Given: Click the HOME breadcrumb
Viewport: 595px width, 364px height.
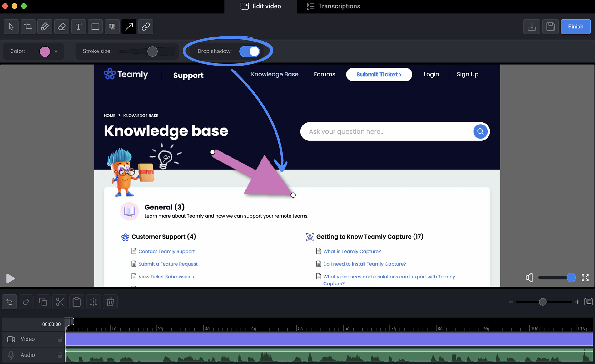Looking at the screenshot, I should point(109,116).
